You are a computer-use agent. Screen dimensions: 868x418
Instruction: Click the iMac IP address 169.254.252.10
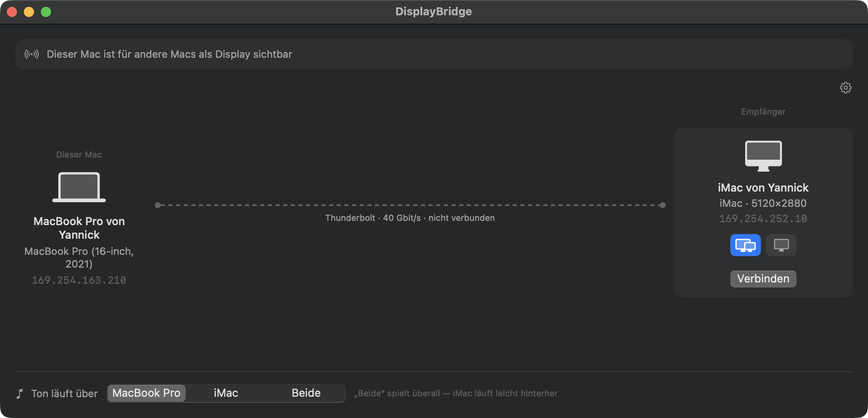tap(763, 219)
